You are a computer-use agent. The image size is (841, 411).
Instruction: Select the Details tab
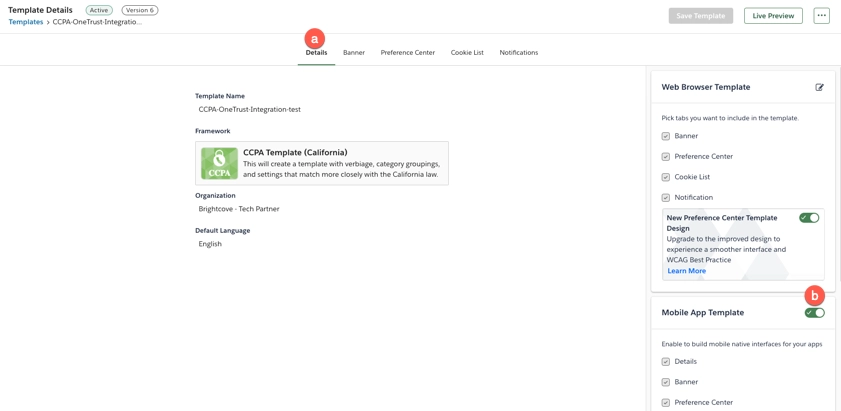click(x=316, y=53)
